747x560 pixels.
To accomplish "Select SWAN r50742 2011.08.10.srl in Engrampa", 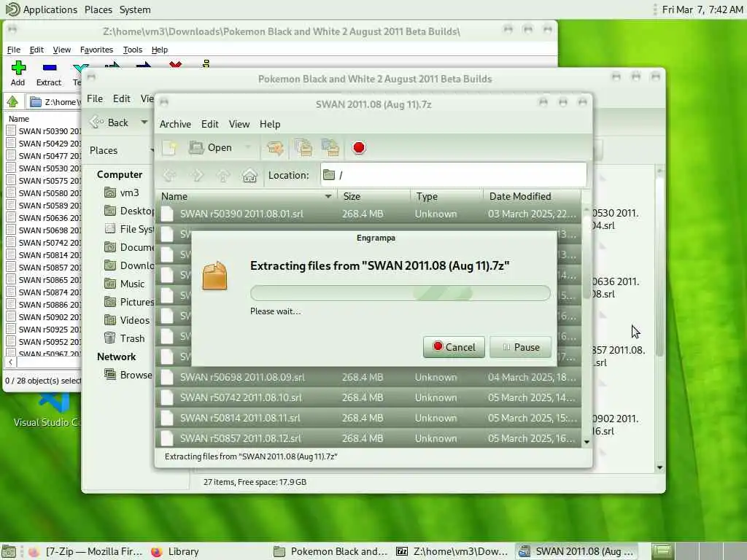I will tap(368, 397).
